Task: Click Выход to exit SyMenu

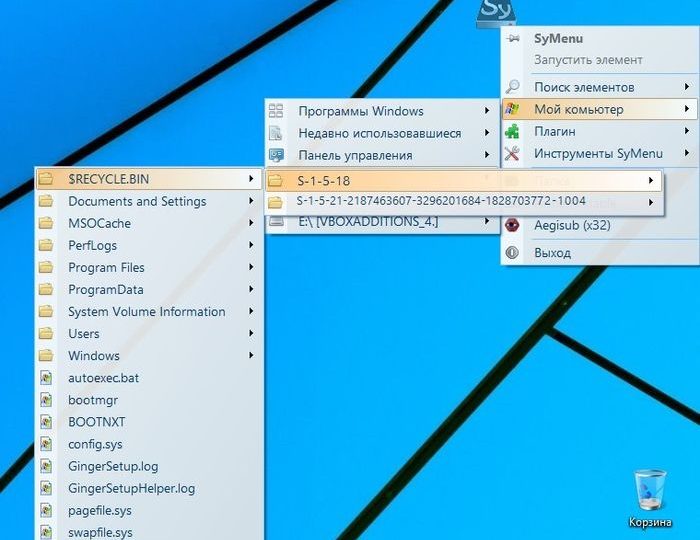Action: tap(552, 253)
